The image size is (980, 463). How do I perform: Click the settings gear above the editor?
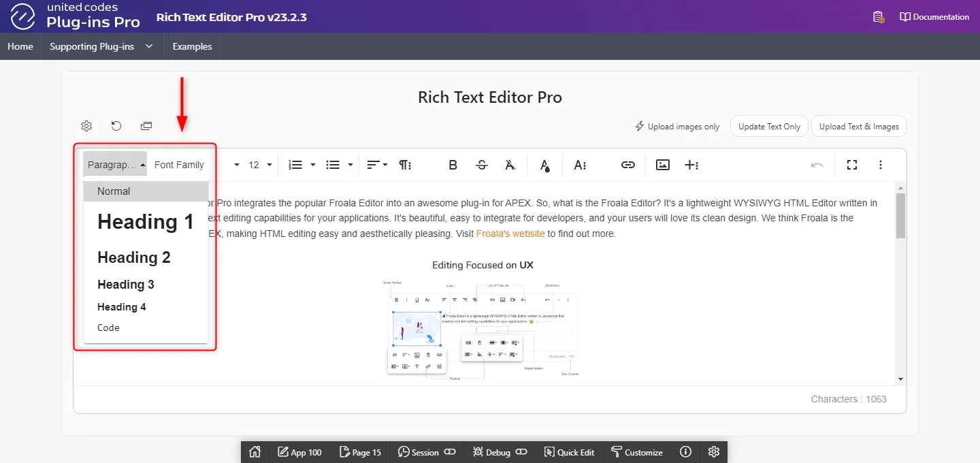[x=86, y=126]
